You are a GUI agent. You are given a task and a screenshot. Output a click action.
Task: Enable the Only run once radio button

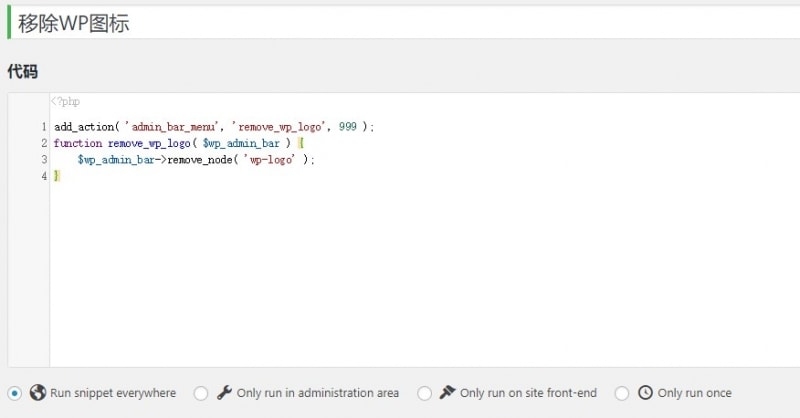(x=622, y=393)
